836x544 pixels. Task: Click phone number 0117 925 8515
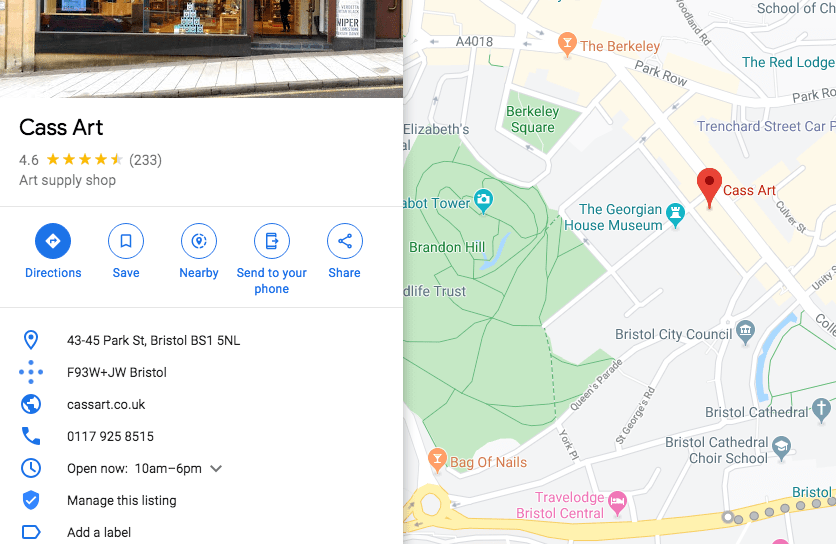[x=110, y=436]
